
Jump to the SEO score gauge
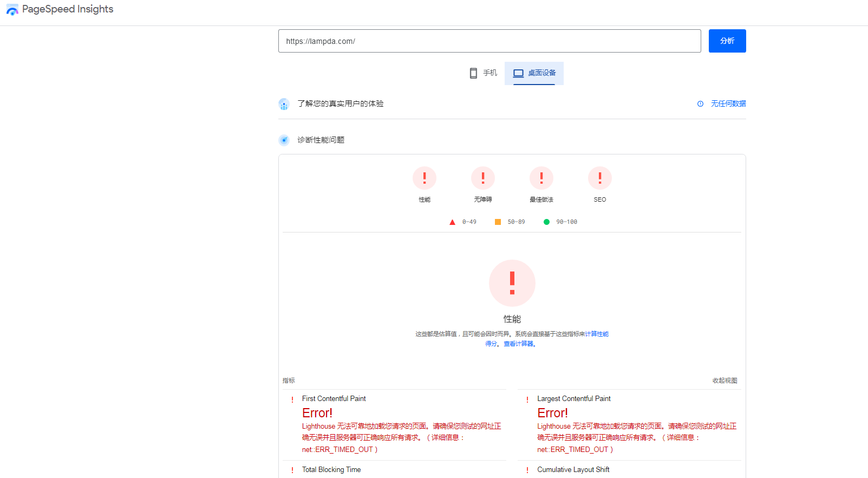(x=600, y=185)
